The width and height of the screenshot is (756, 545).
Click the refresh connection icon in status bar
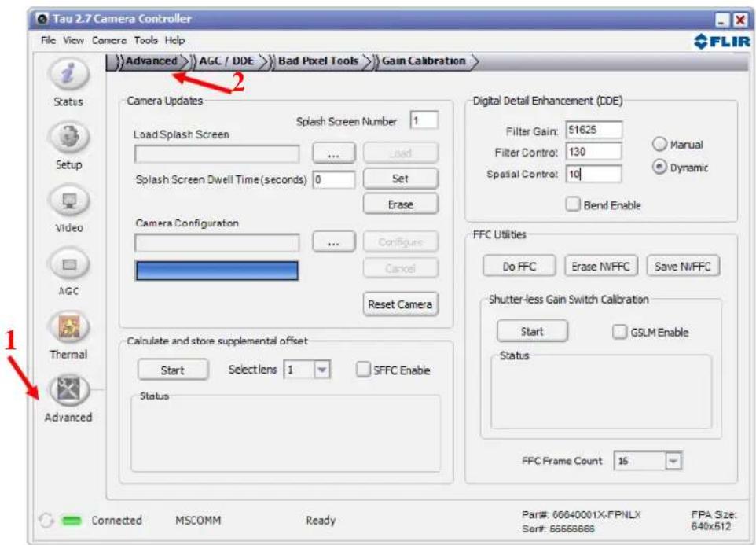pyautogui.click(x=46, y=521)
